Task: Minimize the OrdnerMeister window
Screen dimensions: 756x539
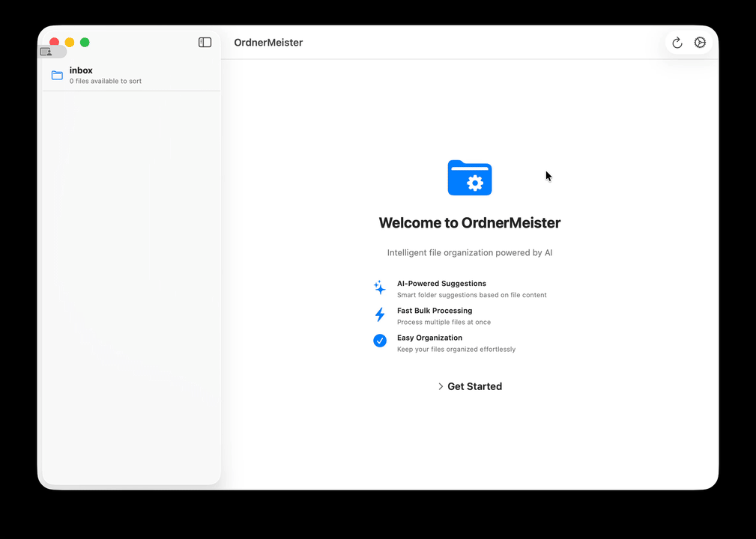Action: [x=69, y=43]
